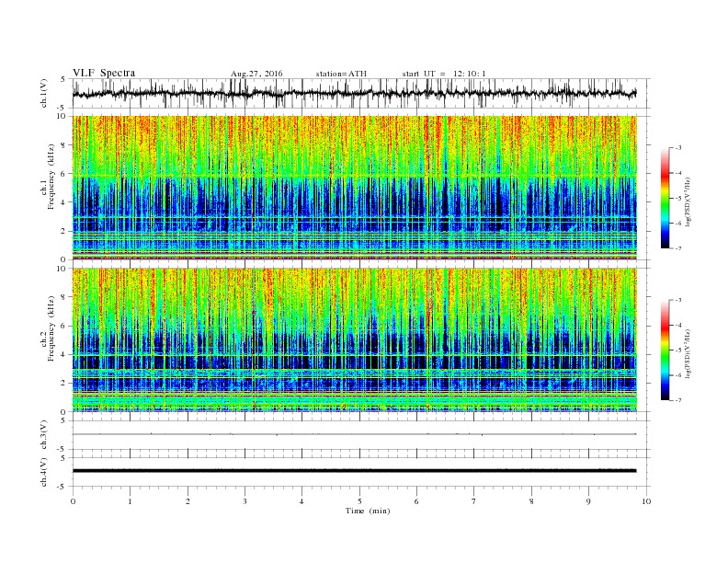Click the ch.2 spectrogram color scale bar
The width and height of the screenshot is (728, 563).
click(x=665, y=350)
